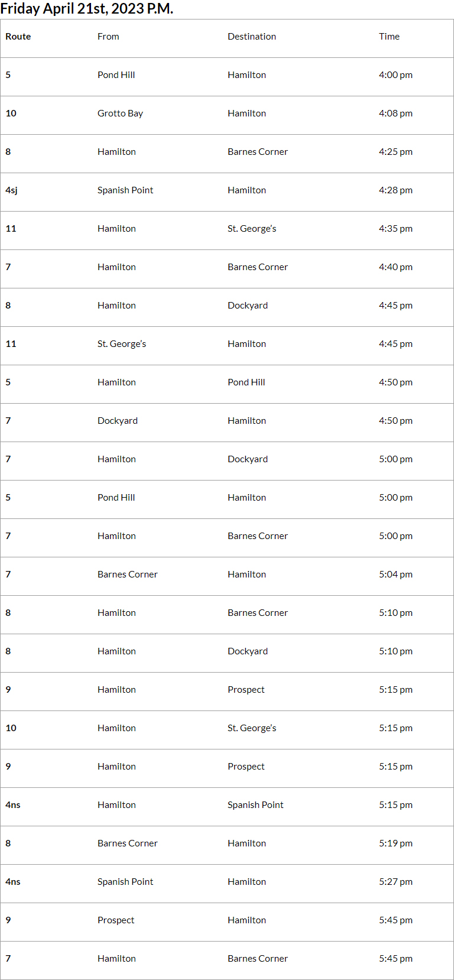Click the Route column header
The height and width of the screenshot is (980, 454).
tap(18, 37)
